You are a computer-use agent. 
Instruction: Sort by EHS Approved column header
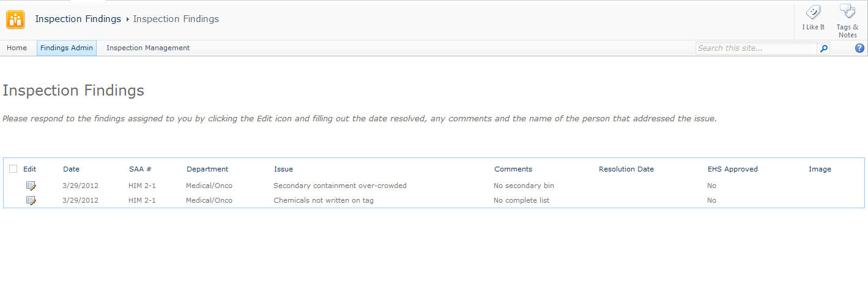732,169
